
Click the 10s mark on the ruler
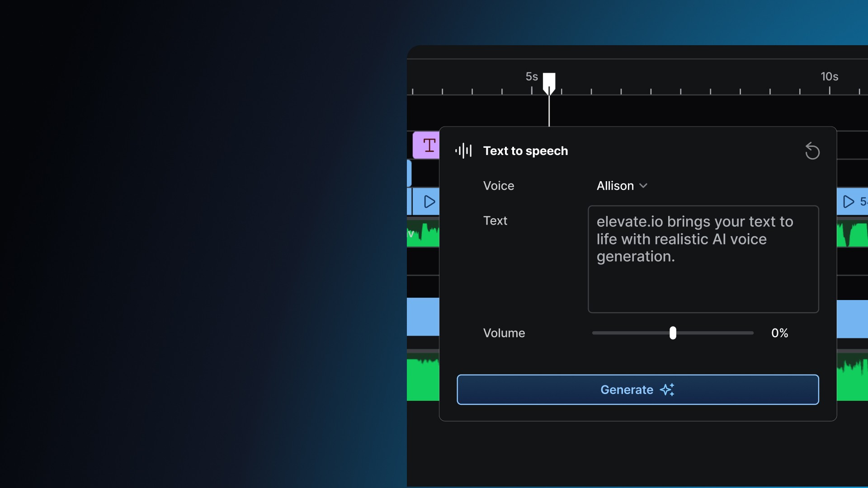829,77
